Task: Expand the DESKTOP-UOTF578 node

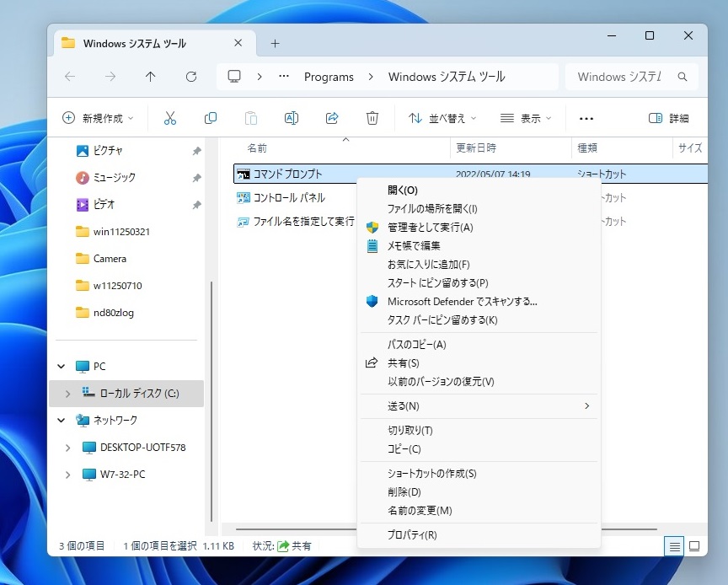Action: 67,448
